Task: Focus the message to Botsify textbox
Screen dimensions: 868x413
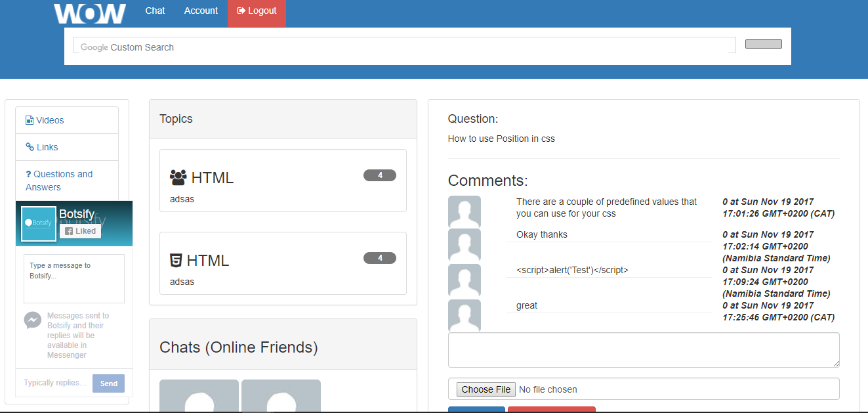Action: click(74, 278)
